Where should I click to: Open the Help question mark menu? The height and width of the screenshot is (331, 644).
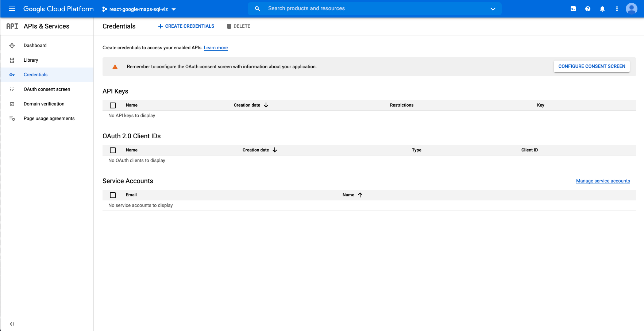pyautogui.click(x=588, y=9)
